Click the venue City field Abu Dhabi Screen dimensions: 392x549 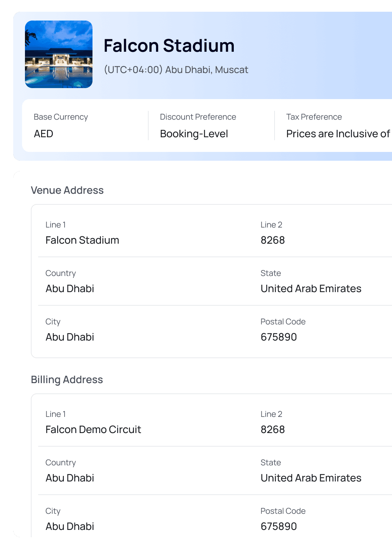pyautogui.click(x=70, y=337)
